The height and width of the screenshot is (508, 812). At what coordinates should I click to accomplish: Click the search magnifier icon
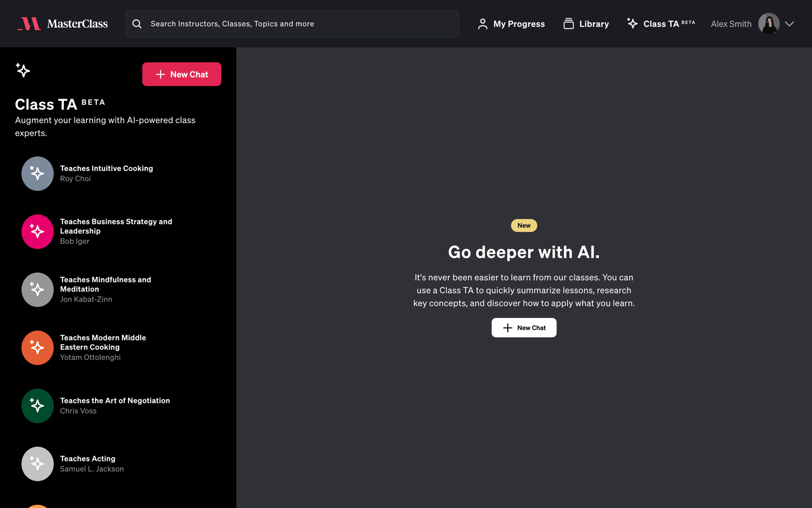tap(137, 24)
